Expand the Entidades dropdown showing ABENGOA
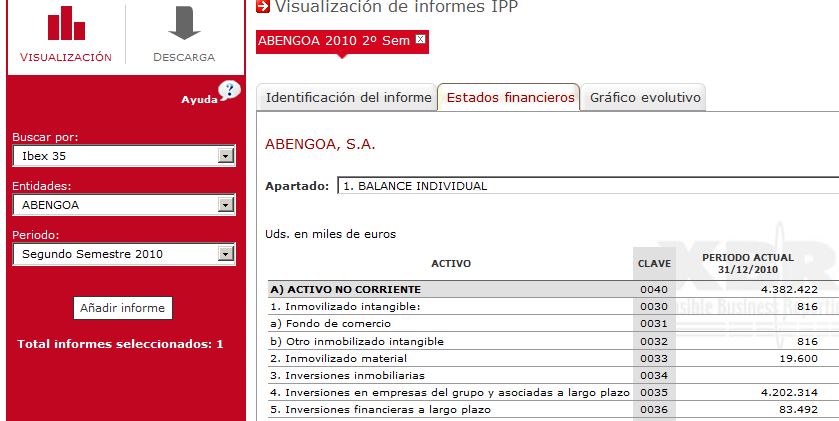The width and height of the screenshot is (839, 421). 124,205
